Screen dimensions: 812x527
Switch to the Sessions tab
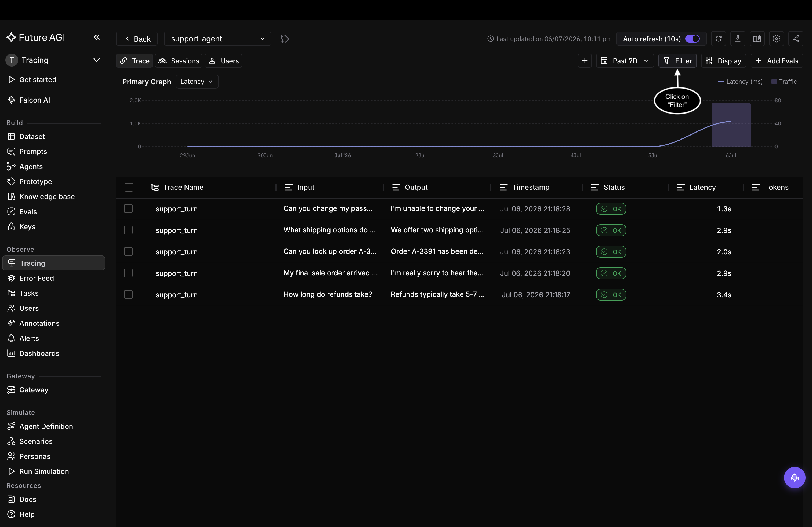point(179,61)
